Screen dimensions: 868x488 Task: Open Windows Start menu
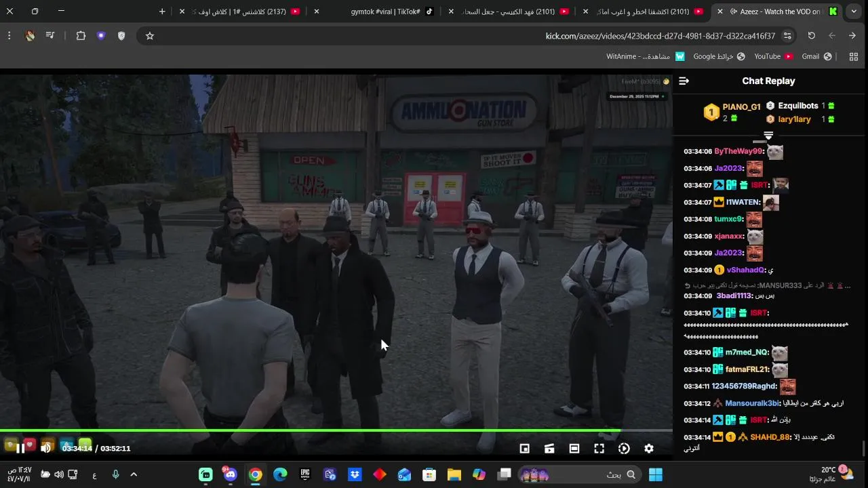pos(656,474)
